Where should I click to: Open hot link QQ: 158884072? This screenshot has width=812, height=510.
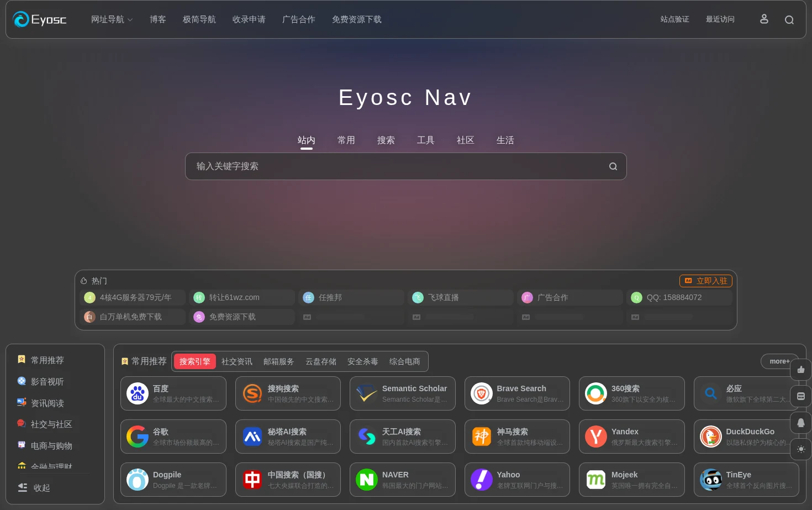click(x=679, y=297)
